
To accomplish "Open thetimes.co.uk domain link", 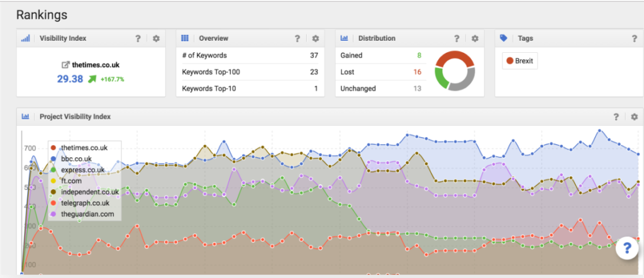I will click(x=96, y=65).
